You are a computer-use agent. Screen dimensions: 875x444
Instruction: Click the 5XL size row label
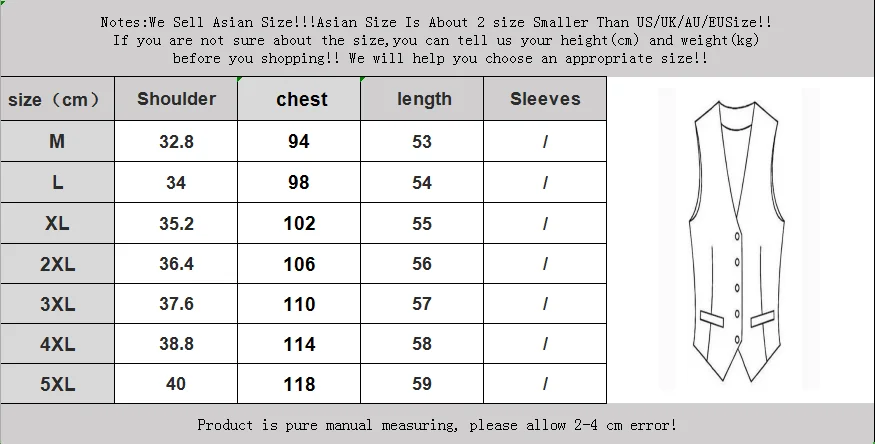point(57,384)
